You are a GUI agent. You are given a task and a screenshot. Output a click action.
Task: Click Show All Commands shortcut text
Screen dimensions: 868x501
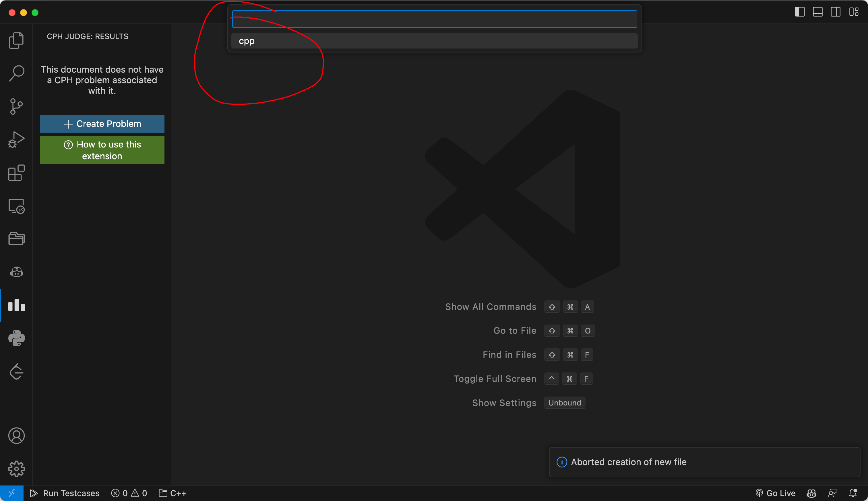(x=491, y=306)
